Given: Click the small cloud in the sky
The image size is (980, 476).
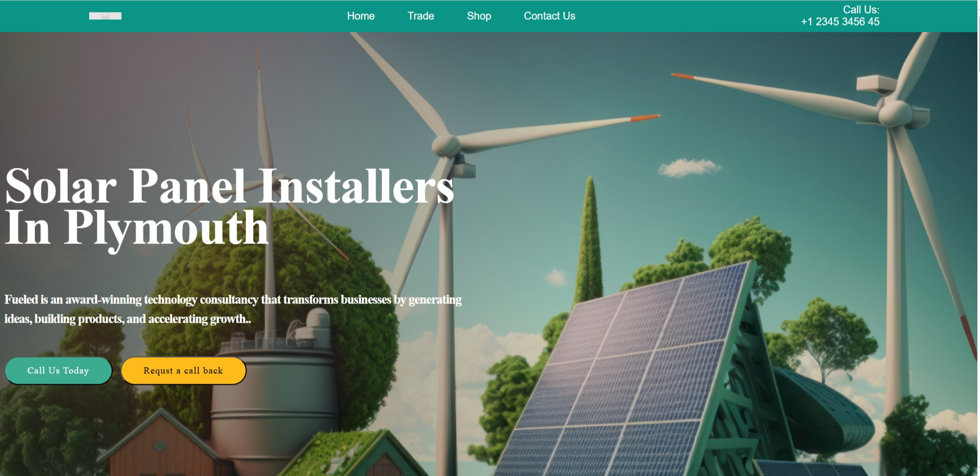Looking at the screenshot, I should coord(689,167).
